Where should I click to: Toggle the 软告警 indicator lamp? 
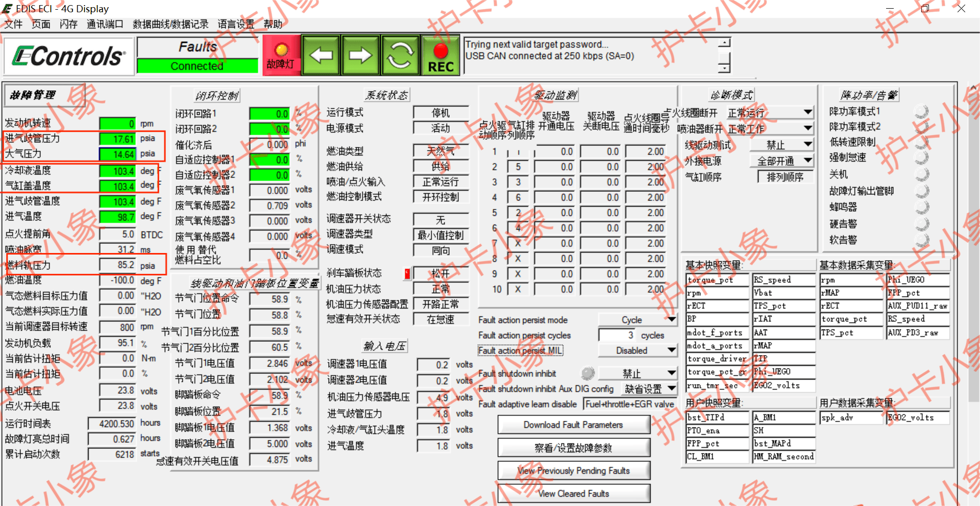pos(922,240)
